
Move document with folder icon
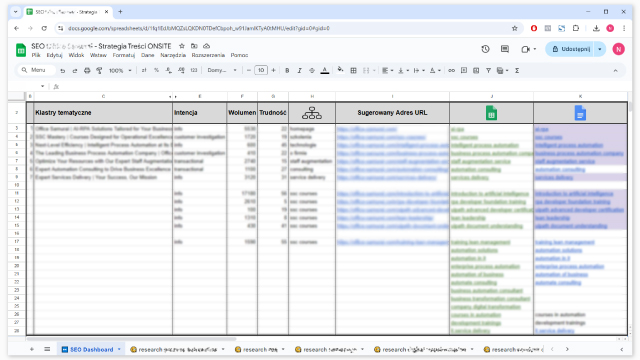pyautogui.click(x=194, y=46)
